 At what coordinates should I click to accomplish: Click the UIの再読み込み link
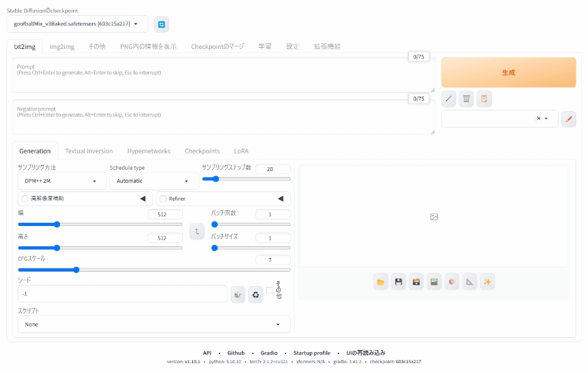[366, 353]
